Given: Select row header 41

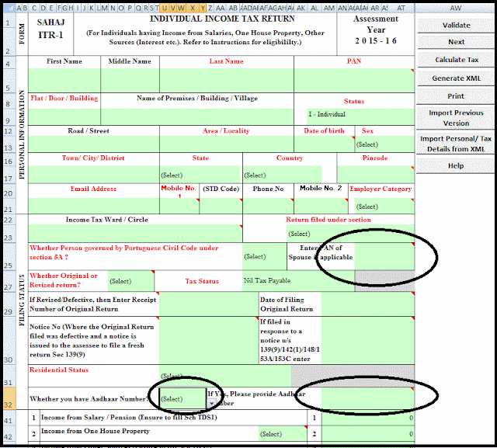Looking at the screenshot, I should (x=9, y=418).
